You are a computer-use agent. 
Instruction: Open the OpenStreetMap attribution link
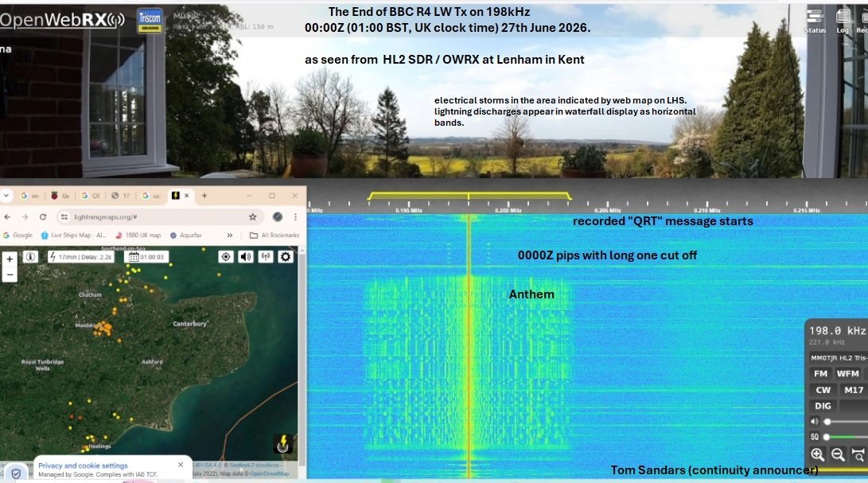[x=269, y=473]
